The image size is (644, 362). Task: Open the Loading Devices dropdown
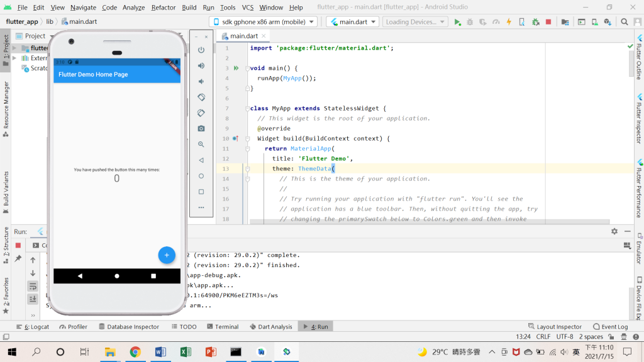(x=415, y=22)
